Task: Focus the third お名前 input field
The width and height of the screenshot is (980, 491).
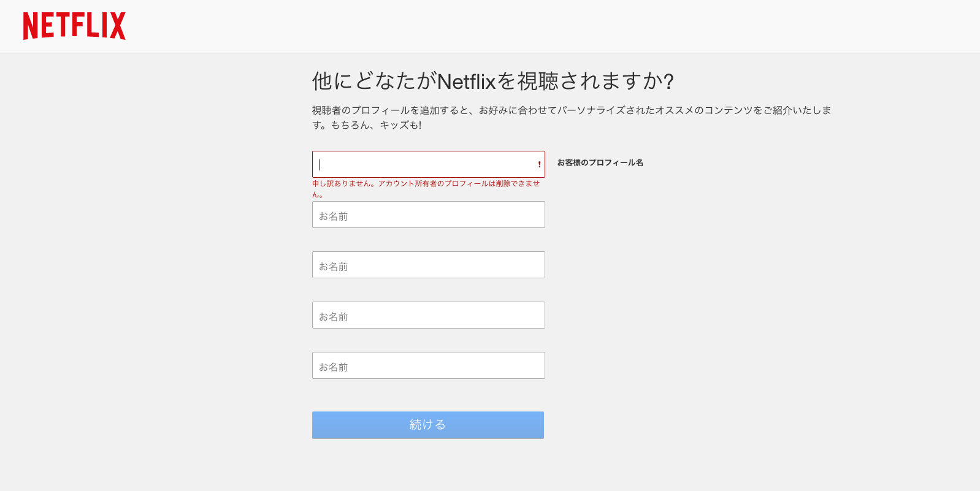Action: [428, 316]
